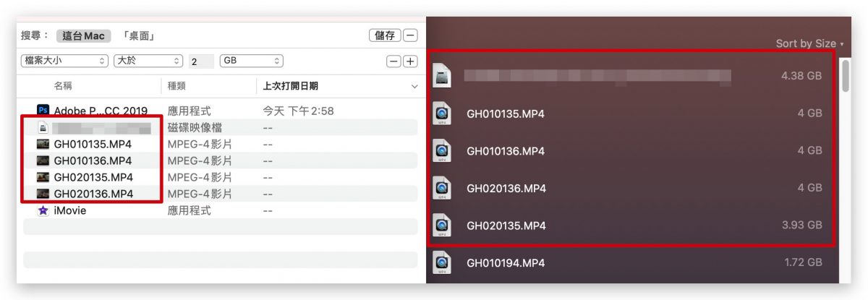
Task: Select the Adobe P...CC 2019 file name
Action: click(x=101, y=111)
